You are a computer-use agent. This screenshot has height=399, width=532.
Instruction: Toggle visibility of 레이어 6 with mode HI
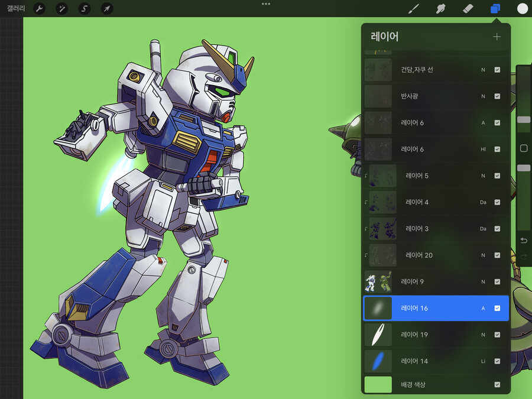tap(497, 150)
